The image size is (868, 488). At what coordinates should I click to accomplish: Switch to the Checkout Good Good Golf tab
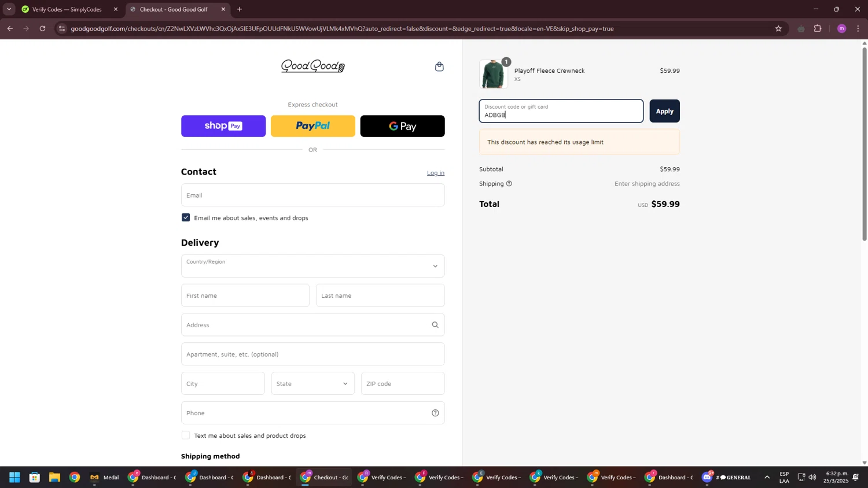[174, 9]
